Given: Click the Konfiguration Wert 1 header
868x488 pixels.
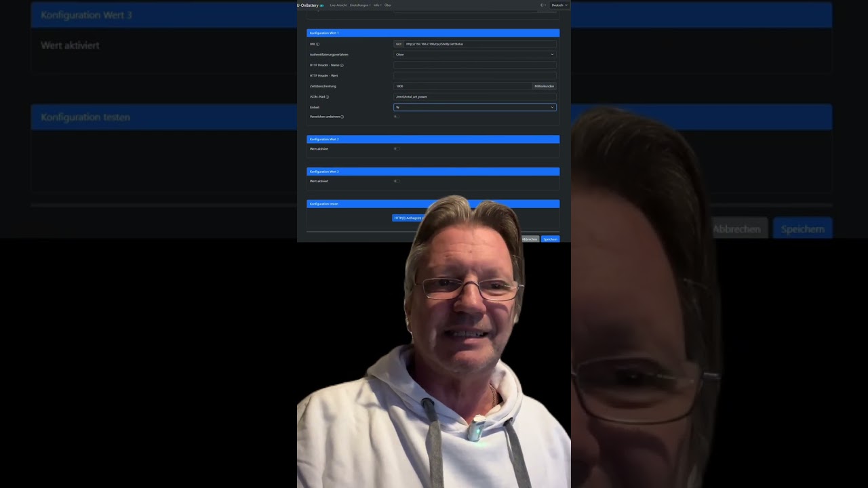Looking at the screenshot, I should pyautogui.click(x=433, y=33).
